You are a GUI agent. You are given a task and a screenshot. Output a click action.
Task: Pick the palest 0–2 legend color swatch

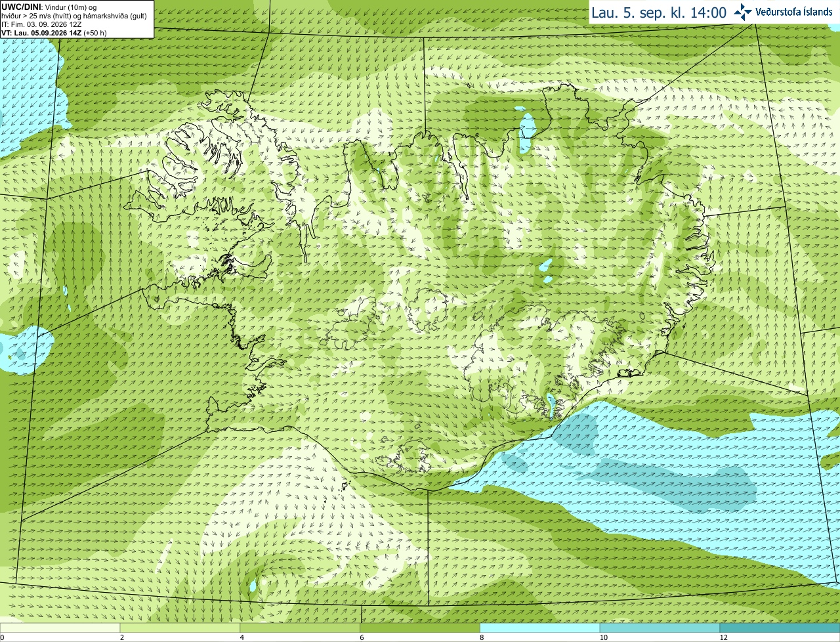point(60,628)
